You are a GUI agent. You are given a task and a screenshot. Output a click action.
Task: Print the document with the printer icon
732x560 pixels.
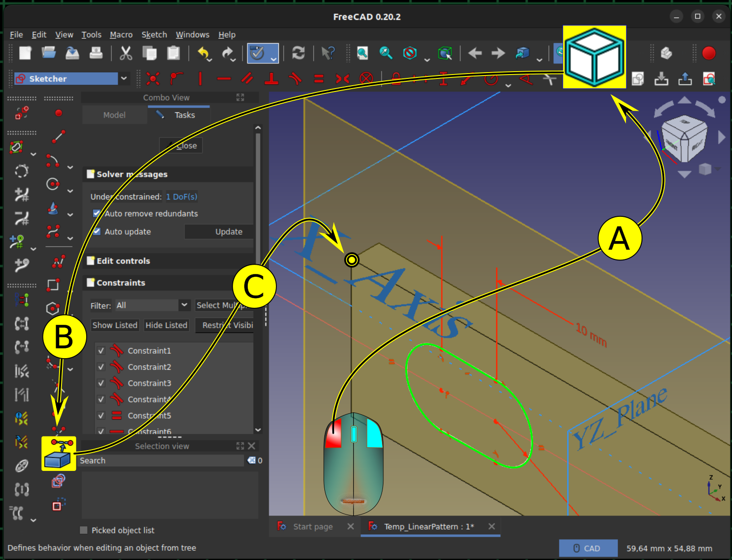[x=96, y=53]
